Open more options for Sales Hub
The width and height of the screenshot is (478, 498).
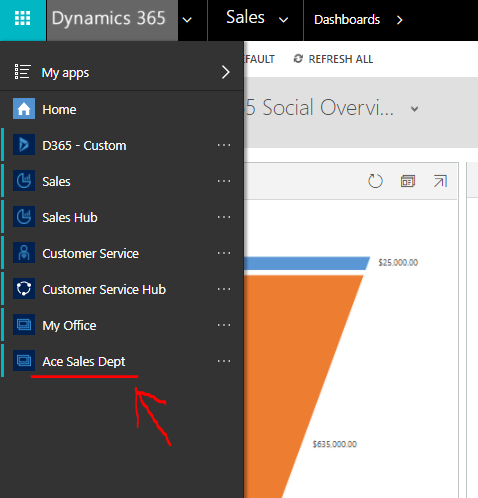point(224,217)
